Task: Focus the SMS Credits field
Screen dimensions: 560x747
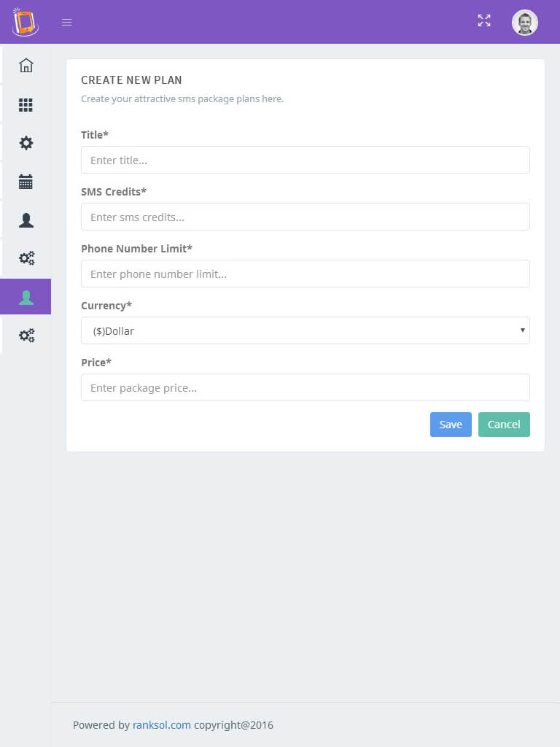Action: pyautogui.click(x=305, y=217)
